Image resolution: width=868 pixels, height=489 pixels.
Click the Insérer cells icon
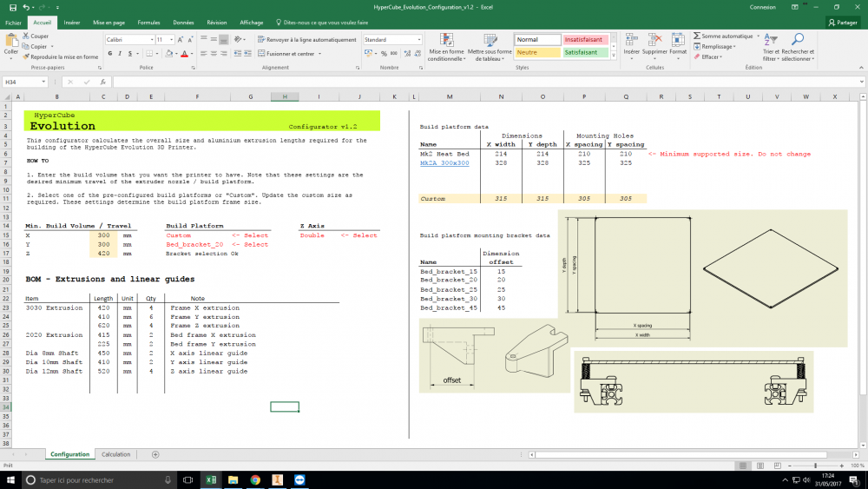click(x=631, y=39)
